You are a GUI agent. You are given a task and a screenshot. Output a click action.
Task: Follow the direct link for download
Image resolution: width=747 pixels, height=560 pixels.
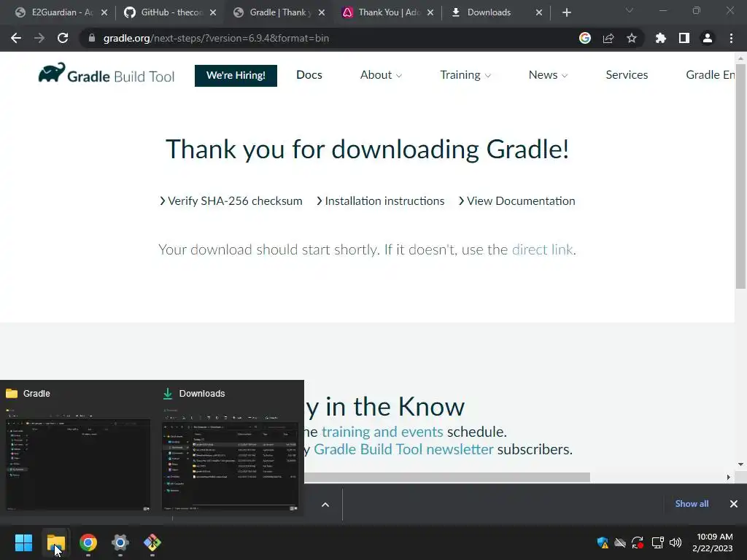pos(543,249)
